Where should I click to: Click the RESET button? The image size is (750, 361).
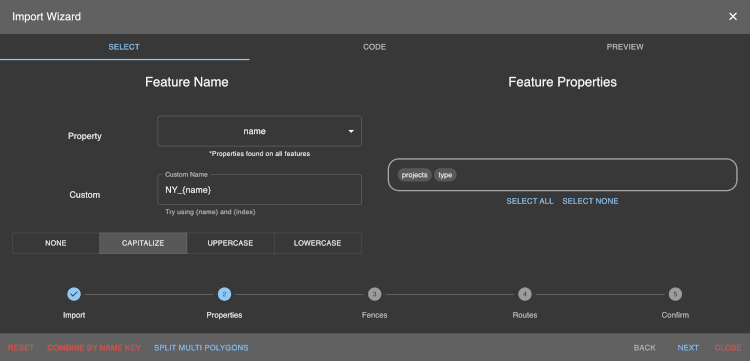pyautogui.click(x=21, y=348)
